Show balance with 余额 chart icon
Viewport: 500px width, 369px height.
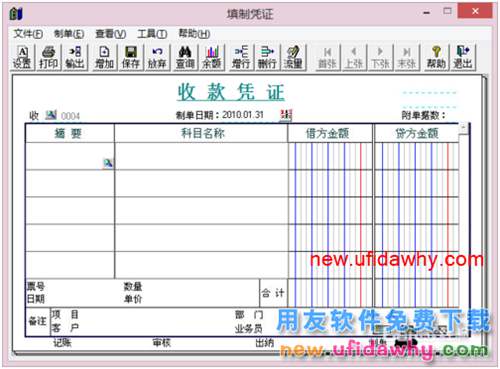(212, 57)
